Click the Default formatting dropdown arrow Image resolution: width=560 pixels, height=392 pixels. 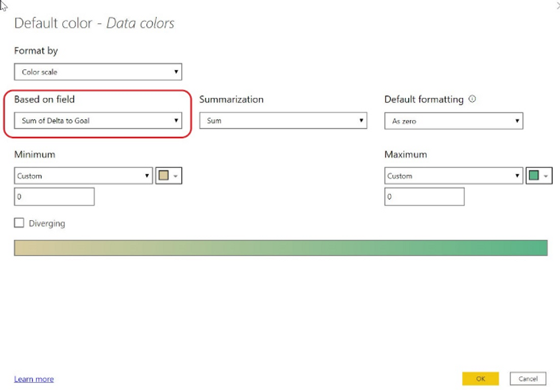pyautogui.click(x=518, y=121)
